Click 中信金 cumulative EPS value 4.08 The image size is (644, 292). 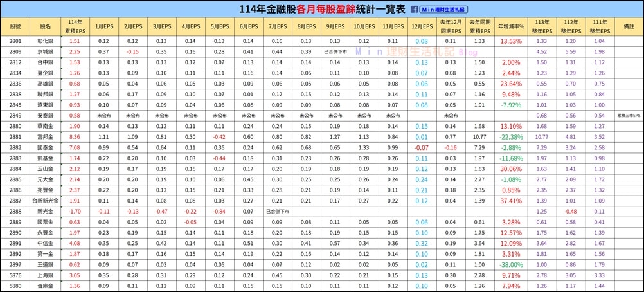75,243
